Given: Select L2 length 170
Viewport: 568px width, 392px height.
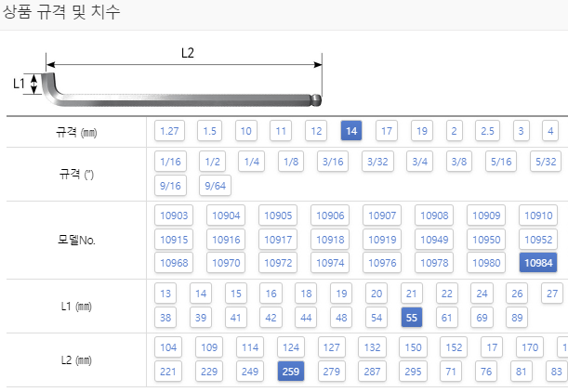Looking at the screenshot, I should (530, 347).
